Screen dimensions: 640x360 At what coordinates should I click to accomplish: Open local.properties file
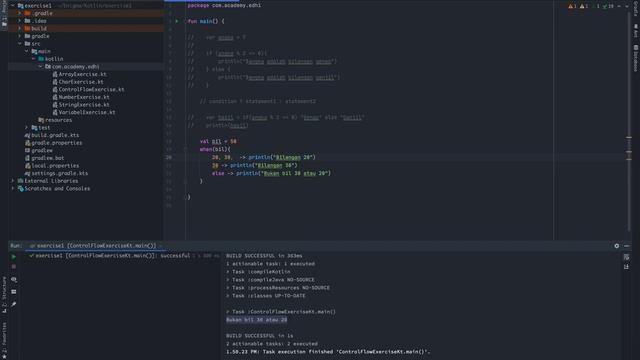click(x=55, y=166)
